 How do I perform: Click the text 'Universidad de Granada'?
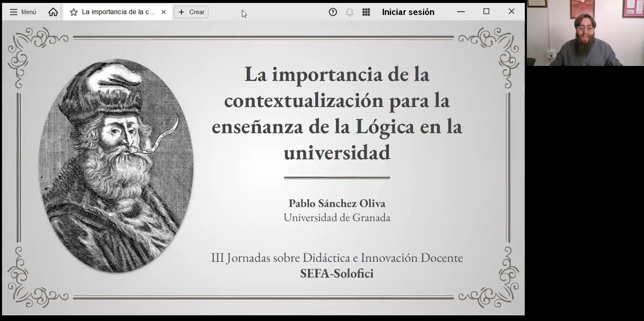337,218
